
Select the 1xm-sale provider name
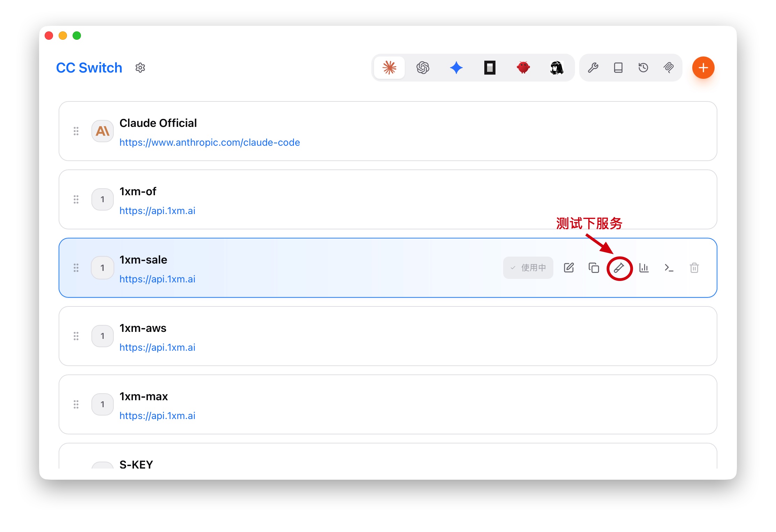[143, 260]
